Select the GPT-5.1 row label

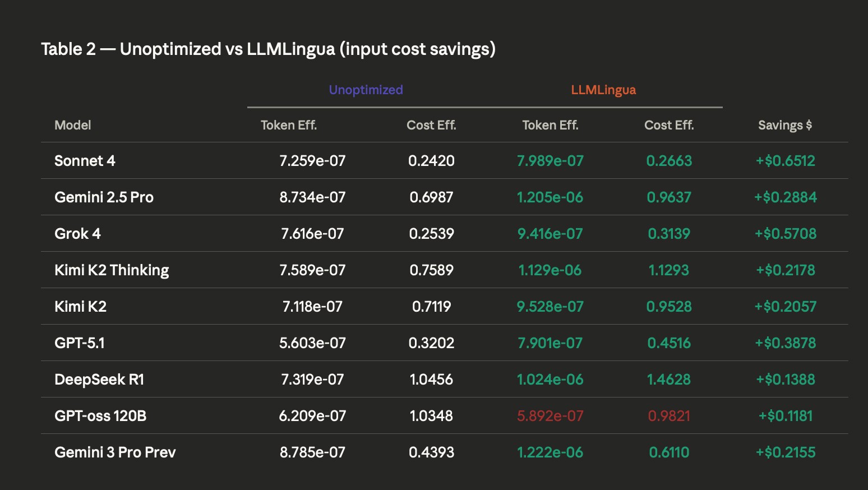click(80, 343)
